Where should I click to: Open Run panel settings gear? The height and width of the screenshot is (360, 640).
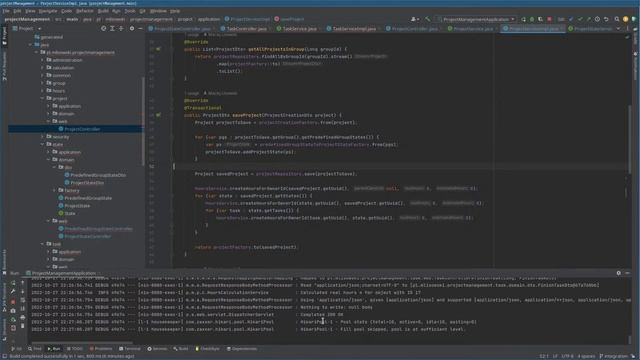pos(618,273)
